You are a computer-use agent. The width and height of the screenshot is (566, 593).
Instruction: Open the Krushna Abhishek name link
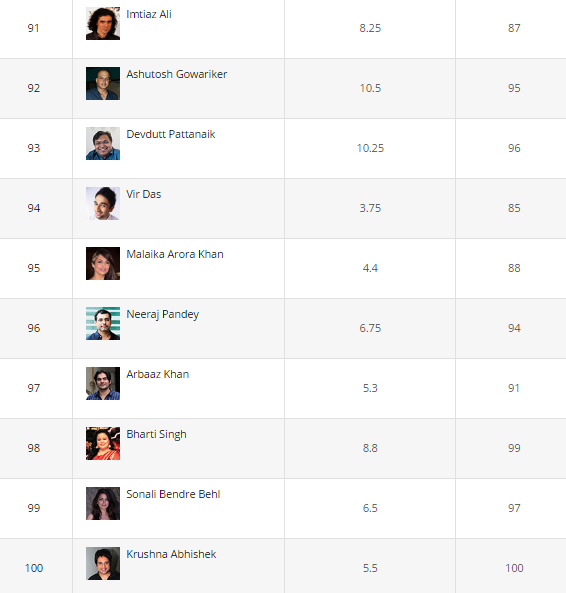click(x=171, y=554)
